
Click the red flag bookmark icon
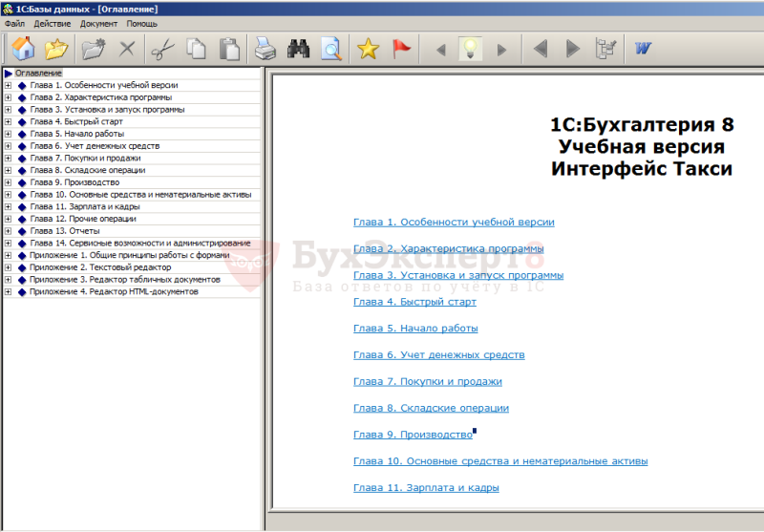point(401,48)
